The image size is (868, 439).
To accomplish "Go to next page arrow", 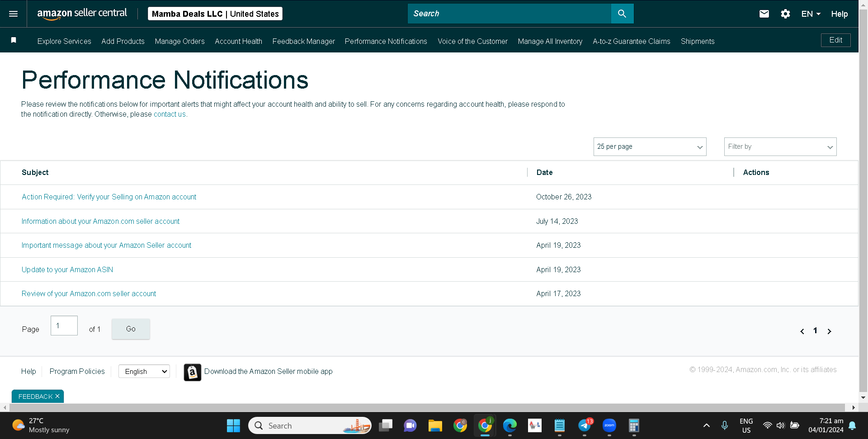I will pos(829,331).
